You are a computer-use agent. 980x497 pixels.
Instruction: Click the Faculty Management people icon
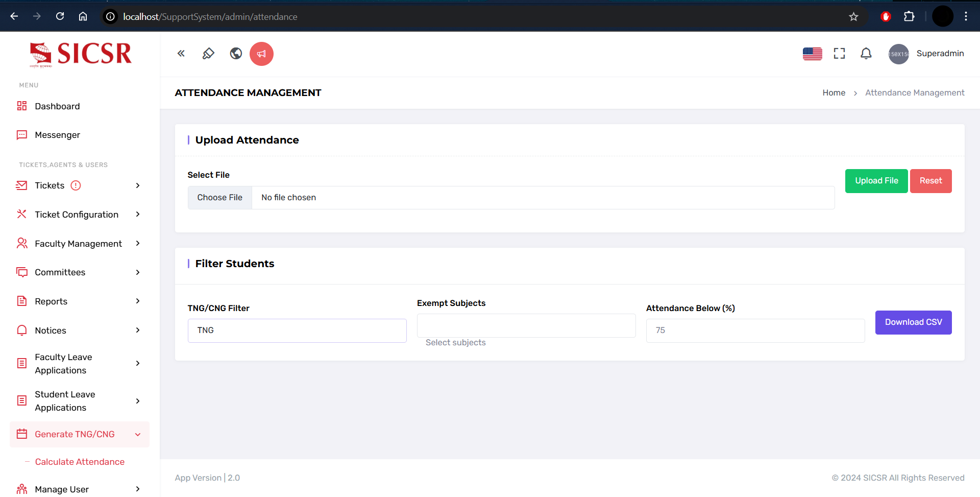[22, 243]
